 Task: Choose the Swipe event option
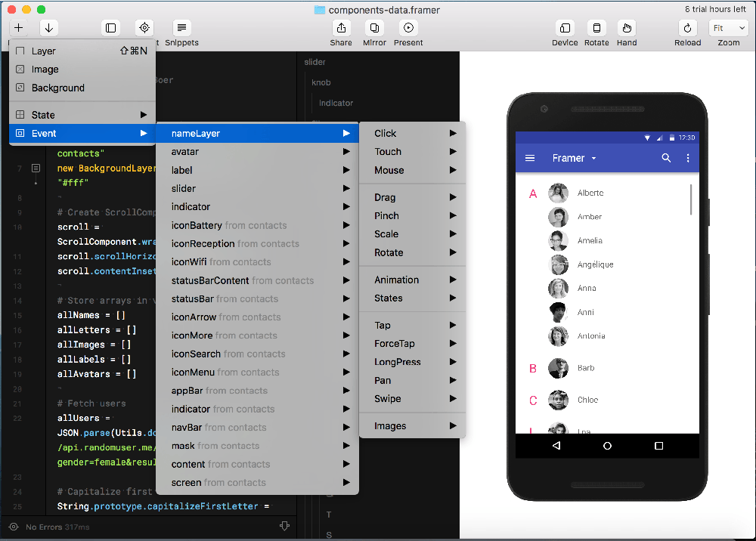tap(412, 399)
